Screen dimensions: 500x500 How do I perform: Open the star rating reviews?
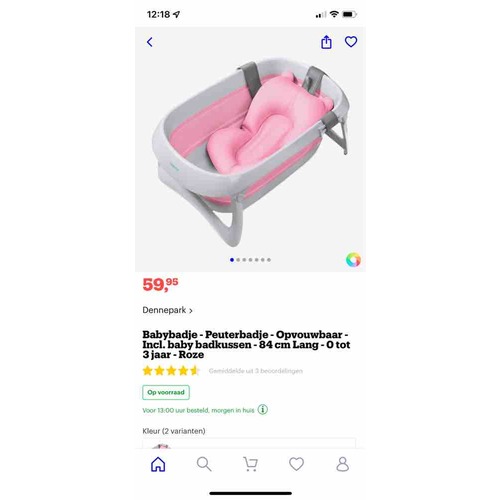pos(171,371)
